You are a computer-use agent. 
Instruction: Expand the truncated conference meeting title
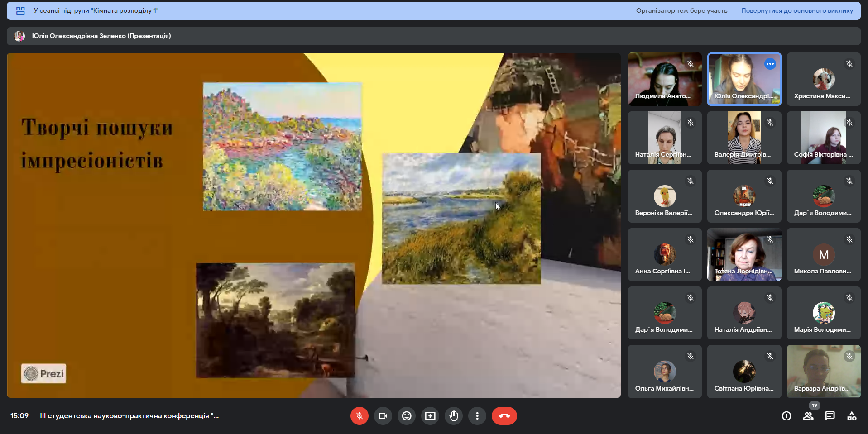[x=129, y=416]
